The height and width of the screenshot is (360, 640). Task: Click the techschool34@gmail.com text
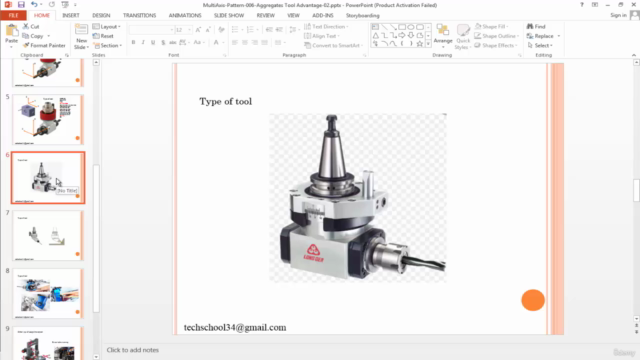click(235, 328)
